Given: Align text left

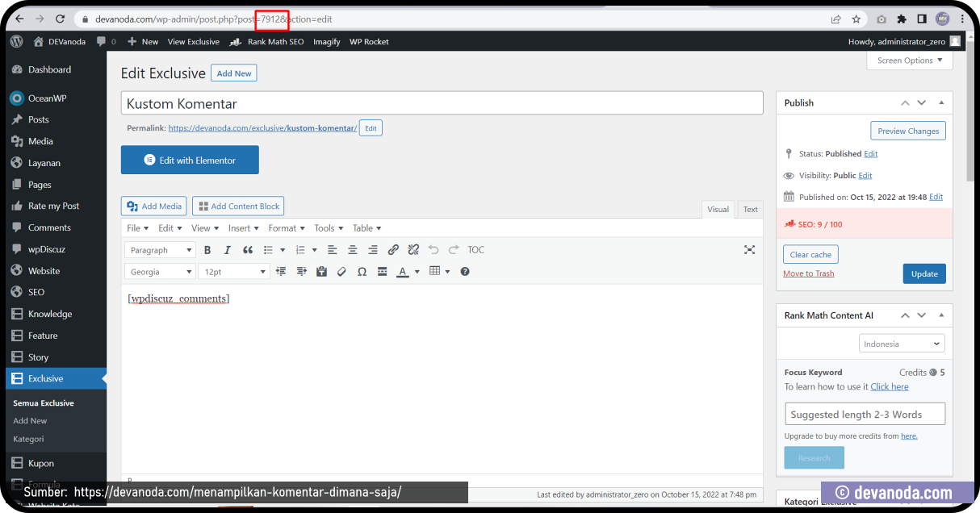Looking at the screenshot, I should coord(332,250).
